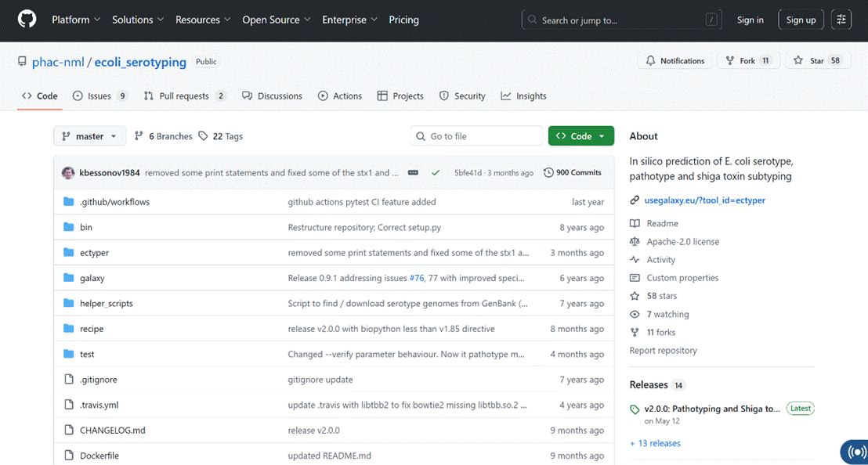This screenshot has height=465, width=868.
Task: Switch to the Pull requests tab
Action: coord(185,96)
